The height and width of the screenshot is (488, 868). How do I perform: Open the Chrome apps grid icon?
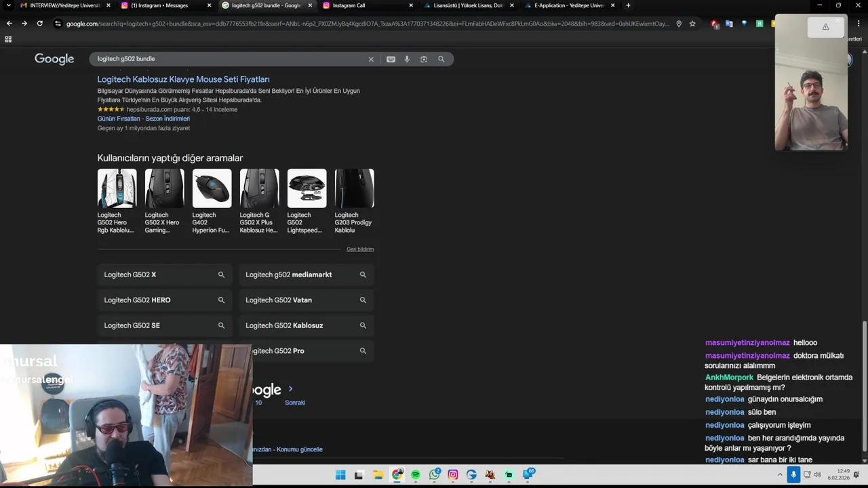8,39
